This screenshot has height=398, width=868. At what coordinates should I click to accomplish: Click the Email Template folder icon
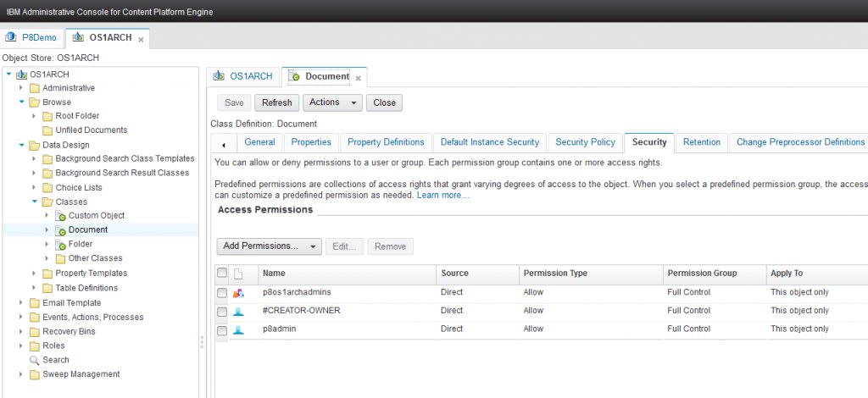35,303
